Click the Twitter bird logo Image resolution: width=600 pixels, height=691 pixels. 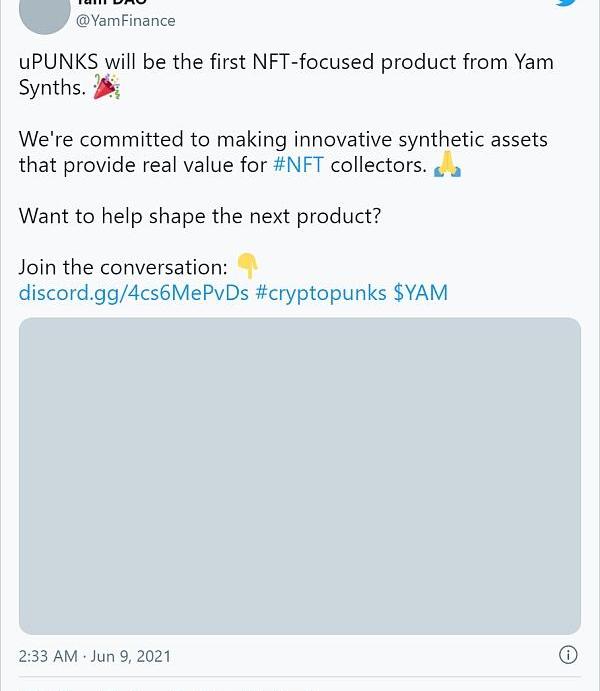[567, 3]
